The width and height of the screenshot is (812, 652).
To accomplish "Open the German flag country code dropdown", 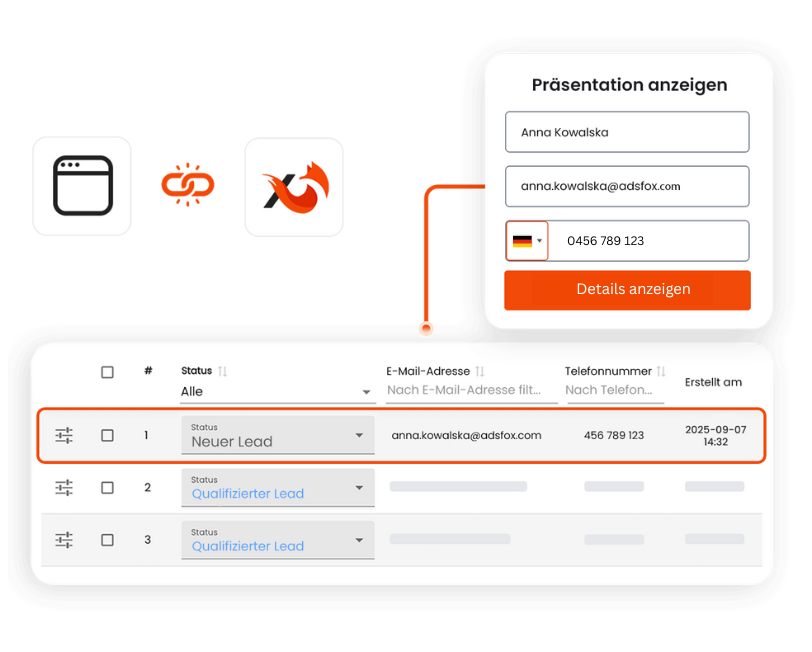I will click(527, 241).
